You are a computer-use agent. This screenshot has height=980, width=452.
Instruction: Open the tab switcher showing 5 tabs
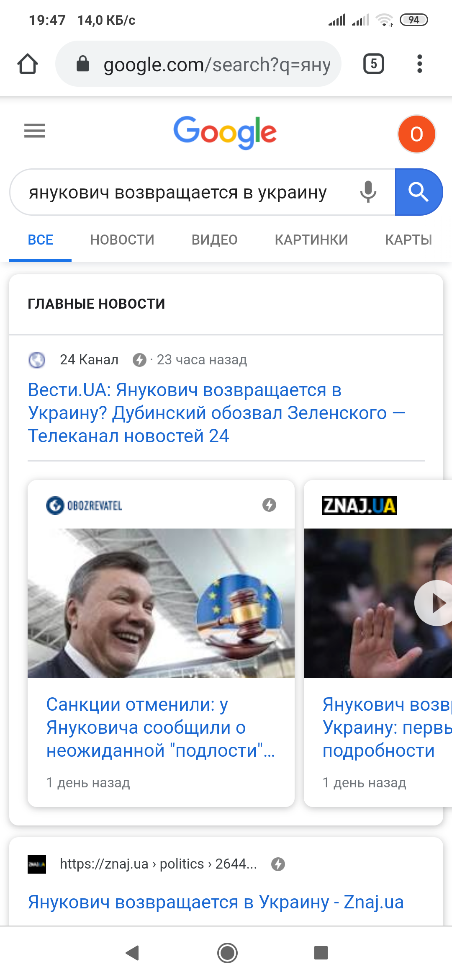[374, 64]
